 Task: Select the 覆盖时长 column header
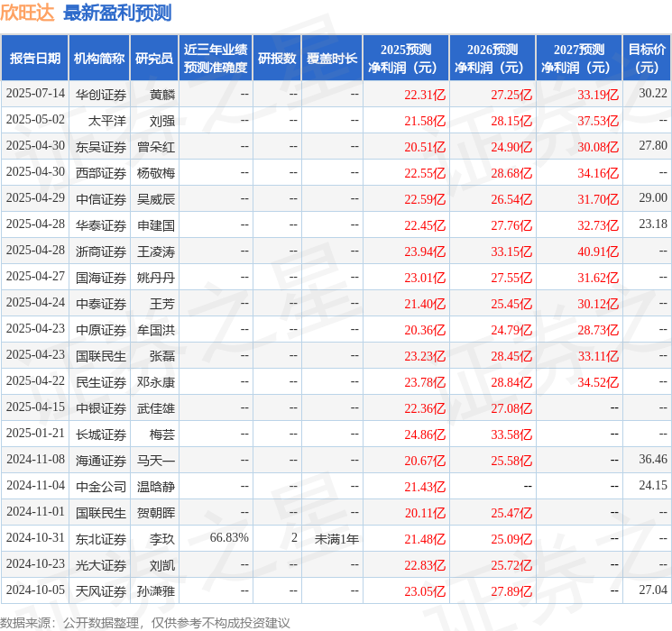click(x=332, y=59)
